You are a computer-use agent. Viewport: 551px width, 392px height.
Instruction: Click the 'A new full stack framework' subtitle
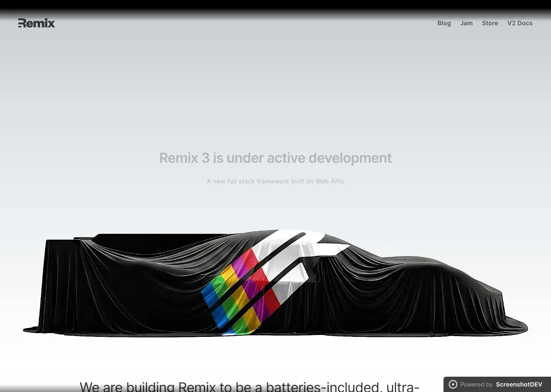(x=275, y=181)
